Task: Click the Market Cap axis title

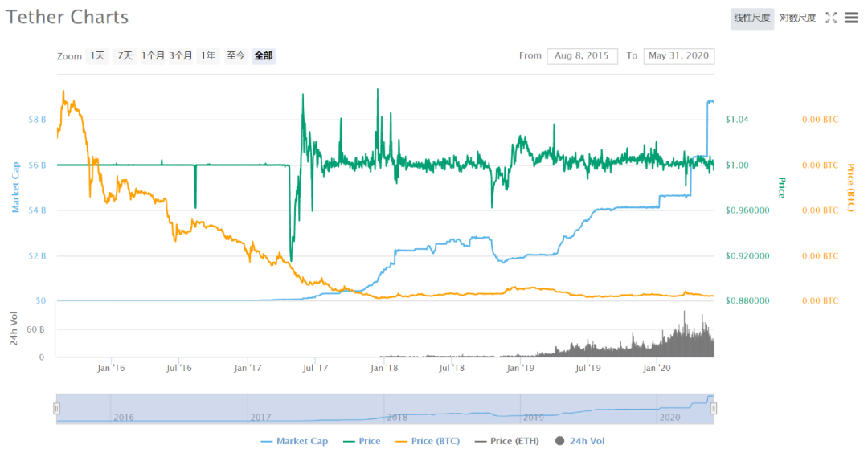Action: point(16,187)
